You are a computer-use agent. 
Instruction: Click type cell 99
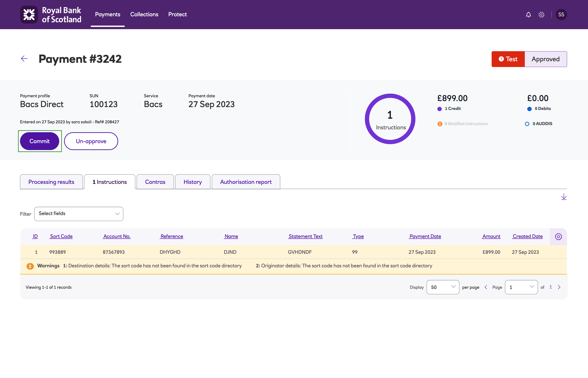click(x=355, y=252)
